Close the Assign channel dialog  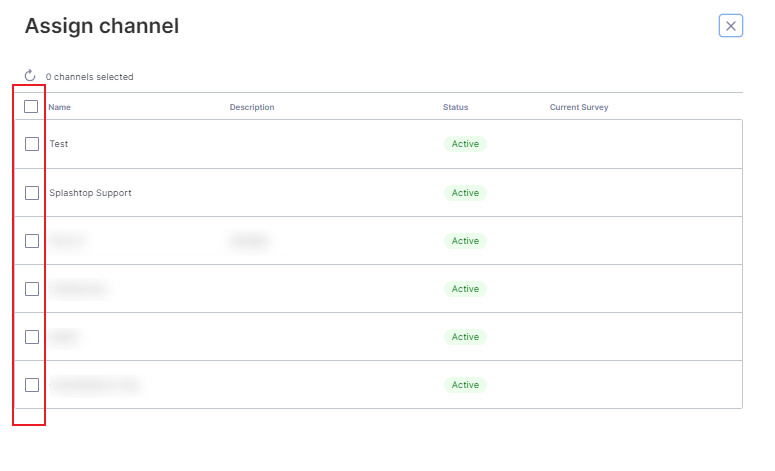[x=731, y=26]
